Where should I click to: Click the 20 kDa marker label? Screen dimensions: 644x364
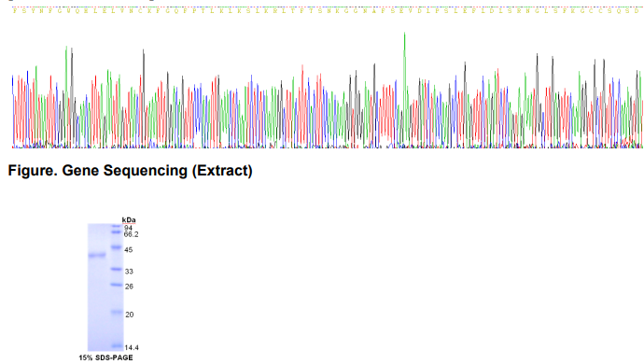tap(130, 315)
